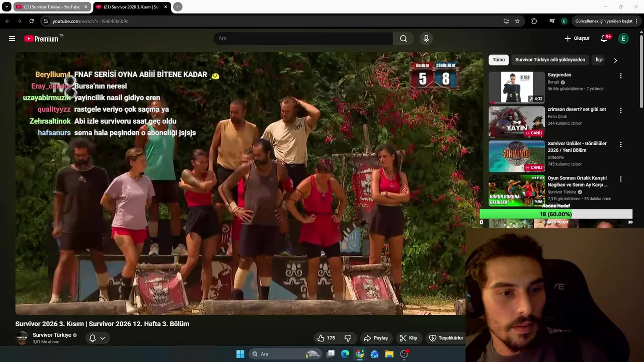Select 'Survivor Türkiye adlı yükleyiciden' chip

coord(550,60)
